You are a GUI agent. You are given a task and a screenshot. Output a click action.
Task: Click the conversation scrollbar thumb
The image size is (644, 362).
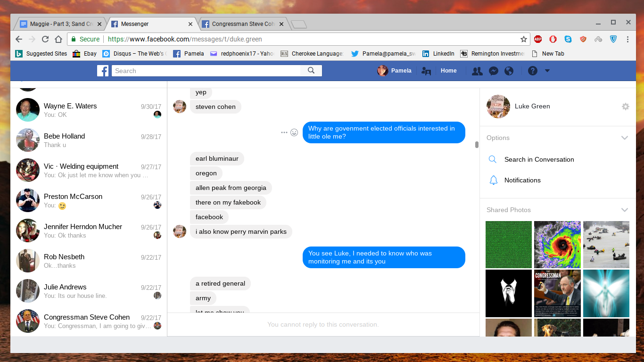point(477,145)
